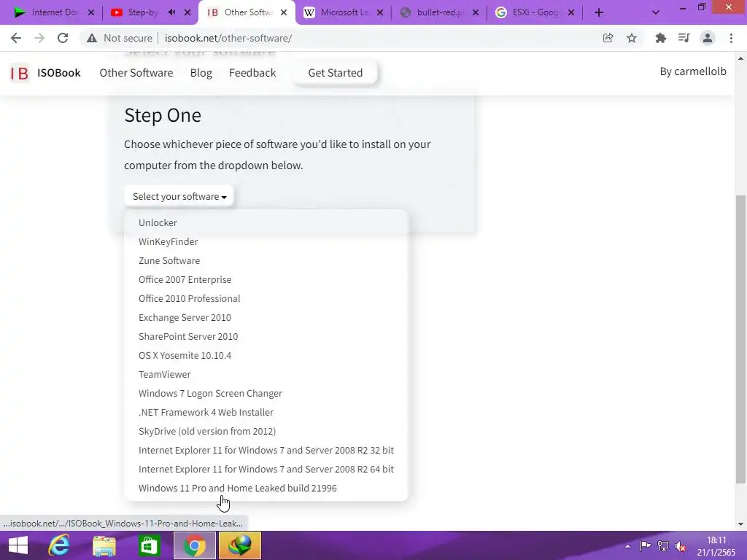Switch to the ESXi Google tab
This screenshot has width=747, height=560.
click(x=535, y=12)
